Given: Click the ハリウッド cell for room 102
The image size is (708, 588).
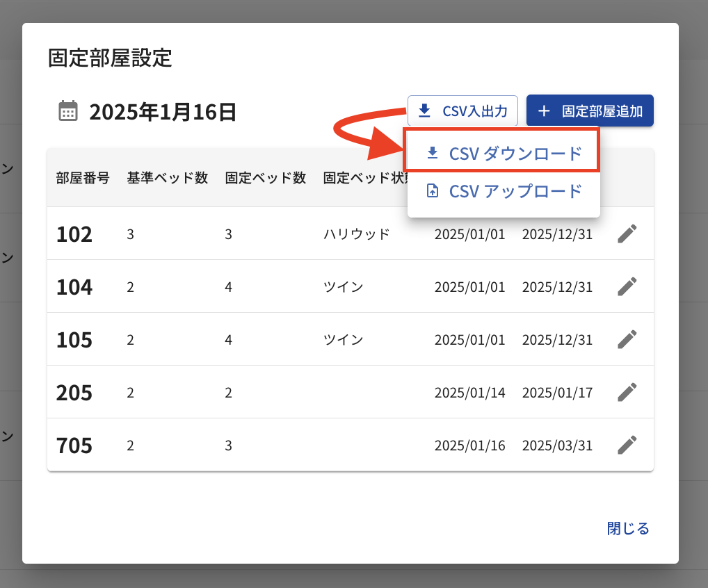Looking at the screenshot, I should [357, 234].
